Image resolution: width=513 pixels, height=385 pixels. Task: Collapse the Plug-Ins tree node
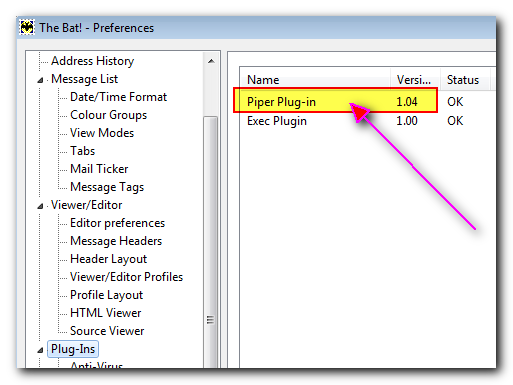(40, 350)
